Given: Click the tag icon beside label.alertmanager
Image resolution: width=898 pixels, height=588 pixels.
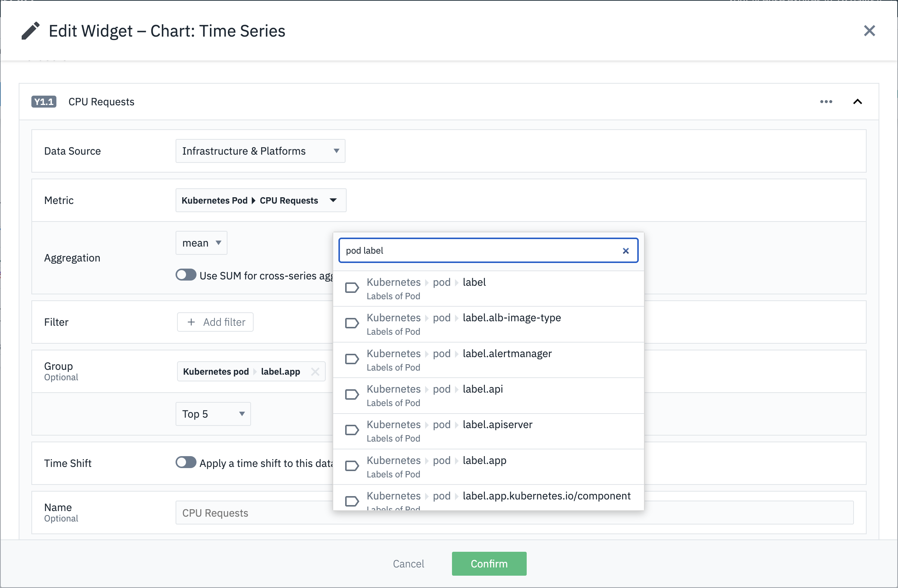Looking at the screenshot, I should tap(352, 359).
